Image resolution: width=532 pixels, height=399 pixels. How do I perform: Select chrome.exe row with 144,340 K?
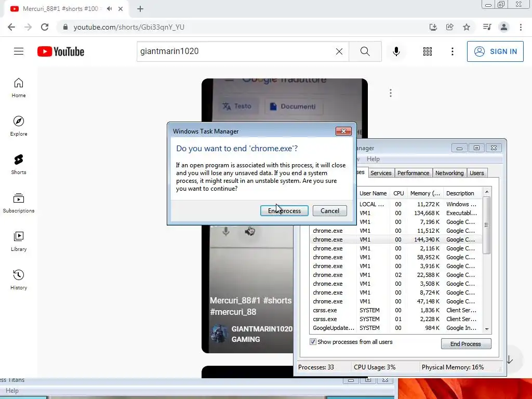click(395, 240)
